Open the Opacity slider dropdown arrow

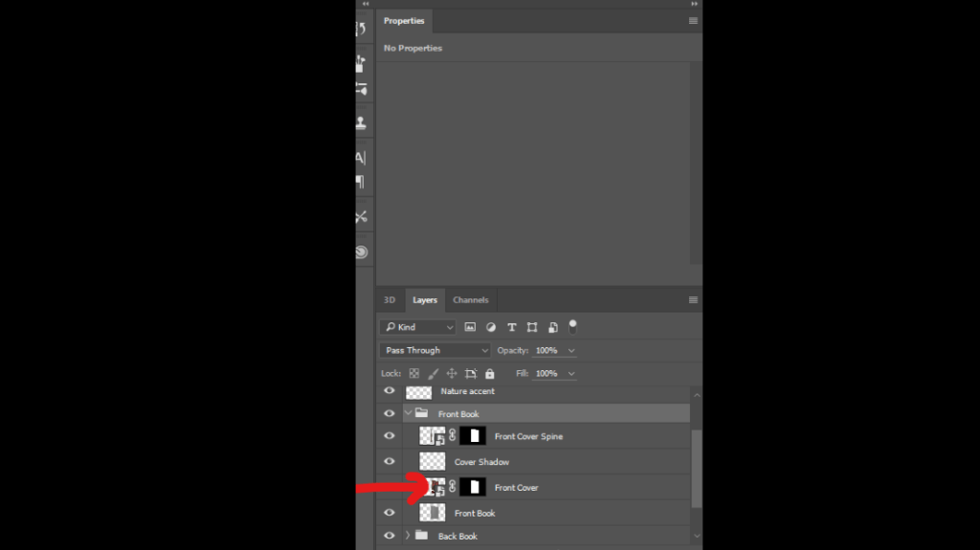(571, 351)
